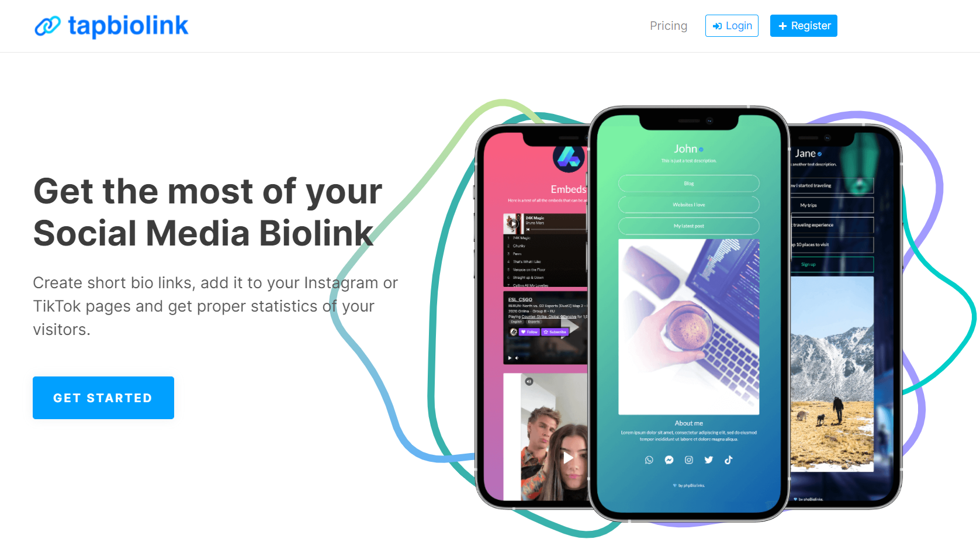Click the Blog link on John's profile
Screen dimensions: 980x546
689,184
